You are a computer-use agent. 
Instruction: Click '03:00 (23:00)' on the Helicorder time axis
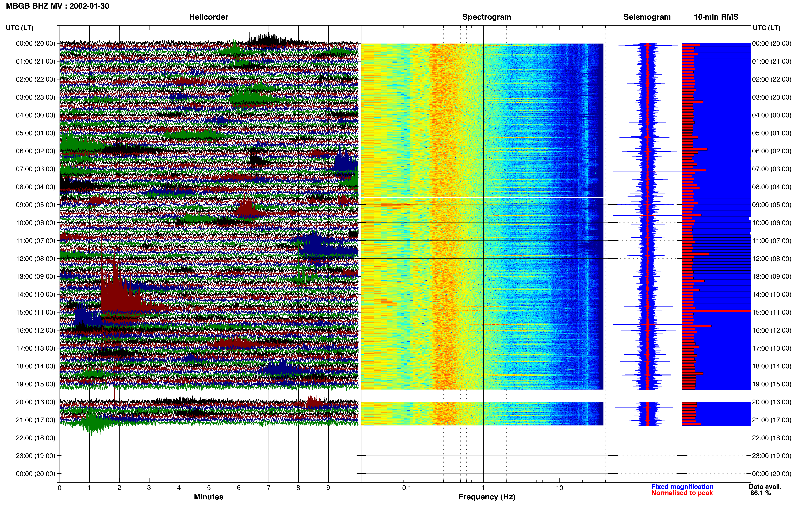click(36, 97)
